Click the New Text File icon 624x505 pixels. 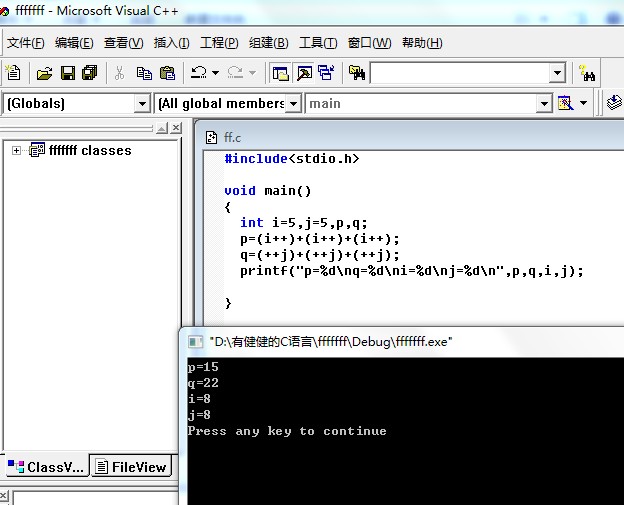click(x=13, y=73)
